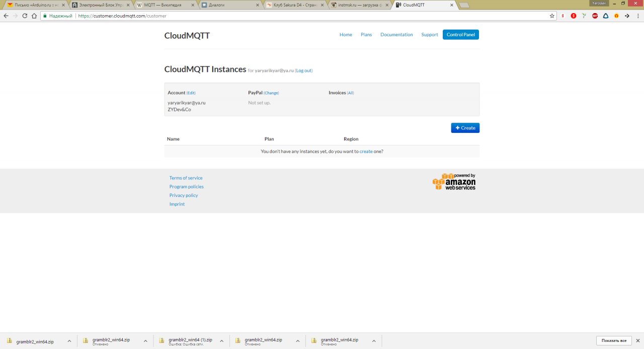Click the Name column header
The image size is (644, 349).
(173, 139)
